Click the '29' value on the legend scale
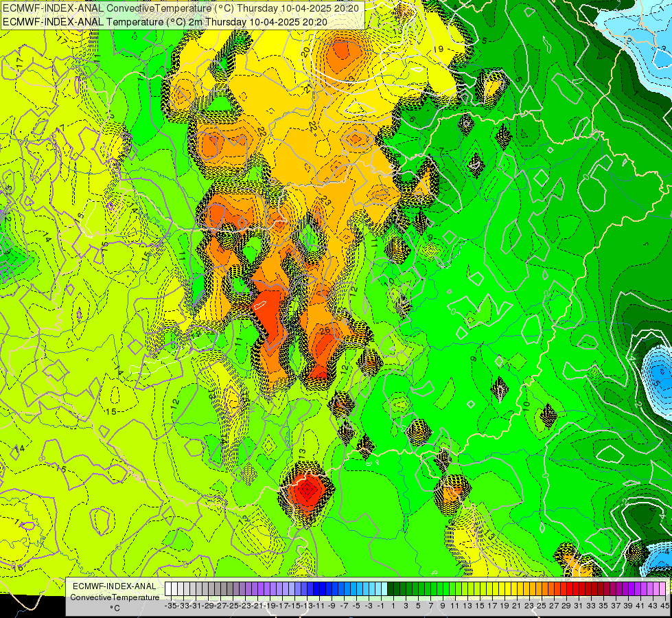Screen dimensions: 672x618 [566, 606]
